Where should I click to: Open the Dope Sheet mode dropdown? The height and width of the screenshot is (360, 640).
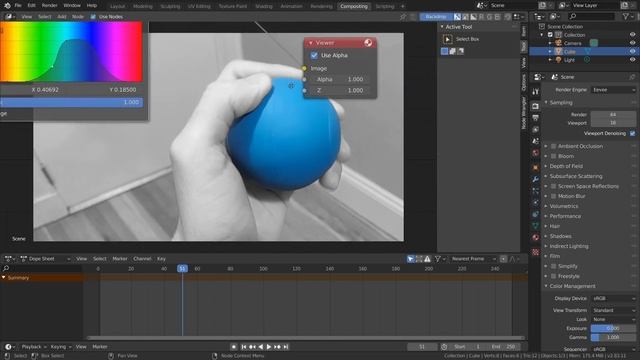click(45, 259)
